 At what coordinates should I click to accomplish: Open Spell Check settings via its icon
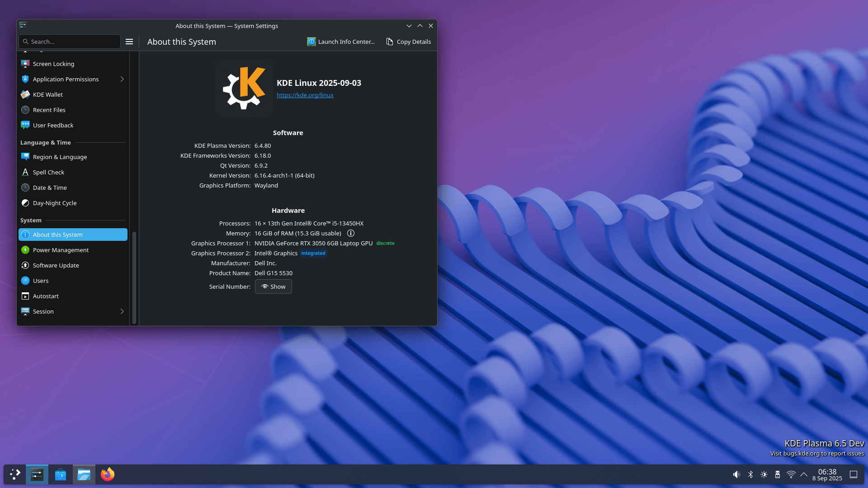(25, 172)
